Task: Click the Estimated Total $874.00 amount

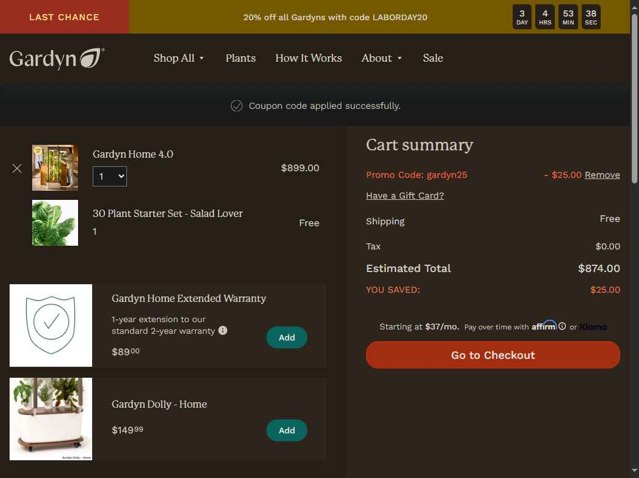Action: click(x=599, y=269)
